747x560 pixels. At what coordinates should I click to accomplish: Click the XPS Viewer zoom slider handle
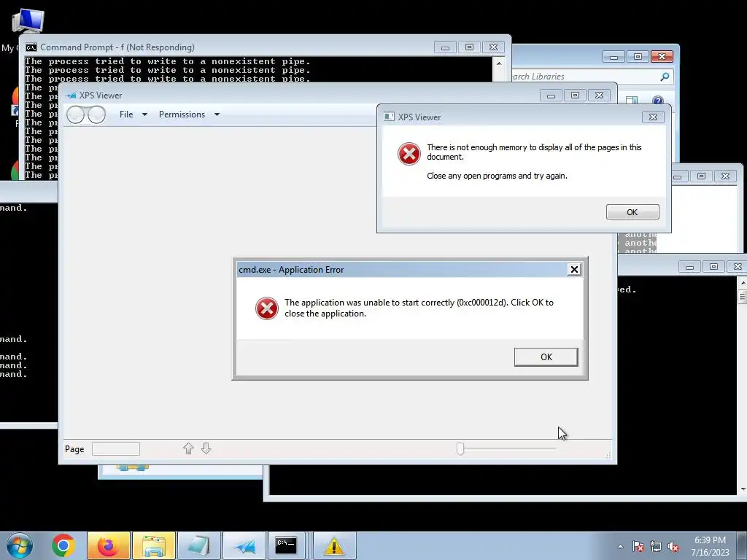point(460,448)
